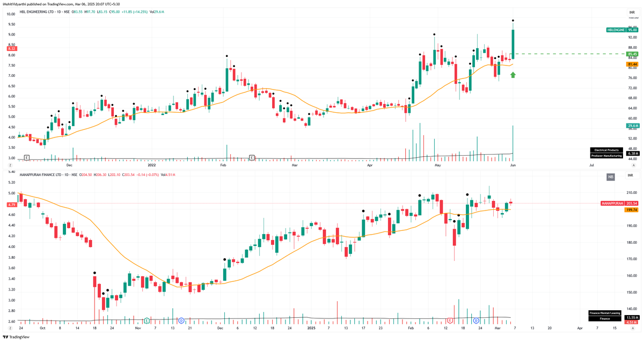The height and width of the screenshot is (342, 644).
Task: Click the NB badge on Manappuram chart
Action: (x=610, y=177)
